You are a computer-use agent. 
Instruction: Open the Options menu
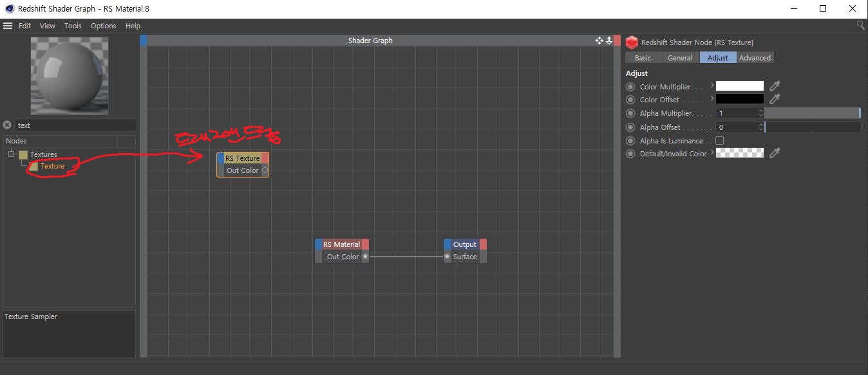tap(103, 26)
